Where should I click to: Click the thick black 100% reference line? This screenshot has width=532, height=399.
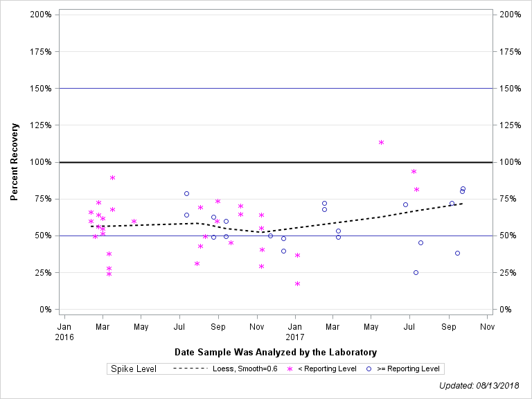276,162
